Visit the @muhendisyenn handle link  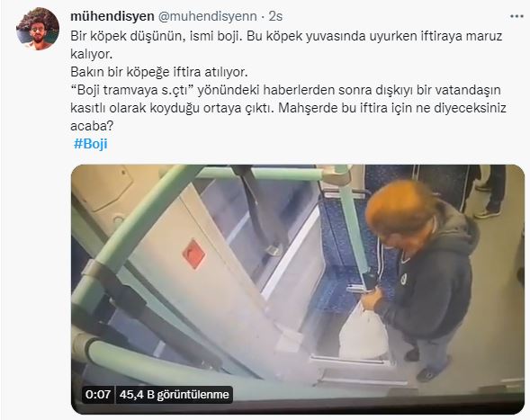click(207, 16)
